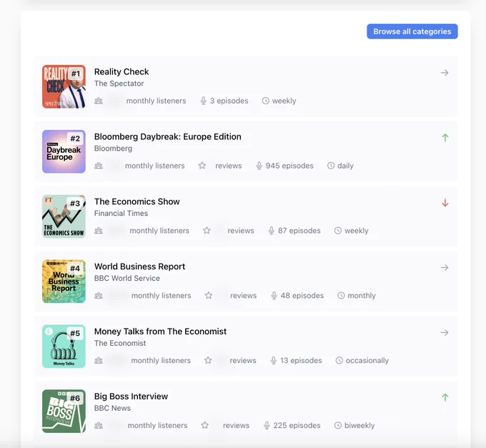This screenshot has width=486, height=448.
Task: Click the microphone icon beside 225 episodes
Action: [x=267, y=425]
